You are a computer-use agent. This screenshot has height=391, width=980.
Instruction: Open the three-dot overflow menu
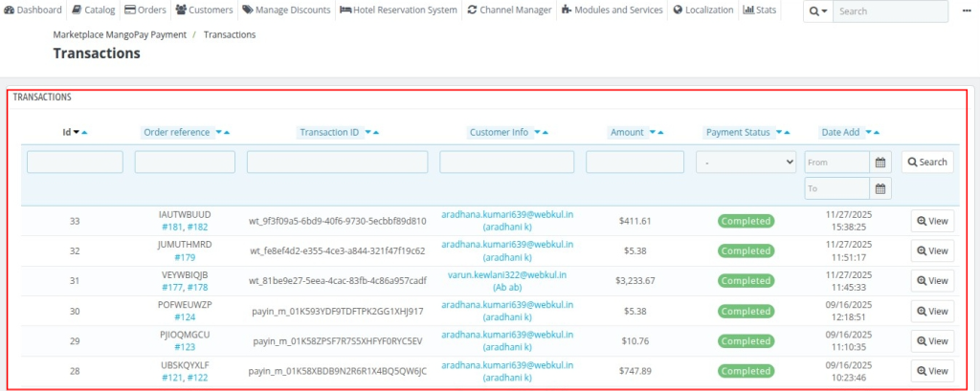pyautogui.click(x=967, y=11)
